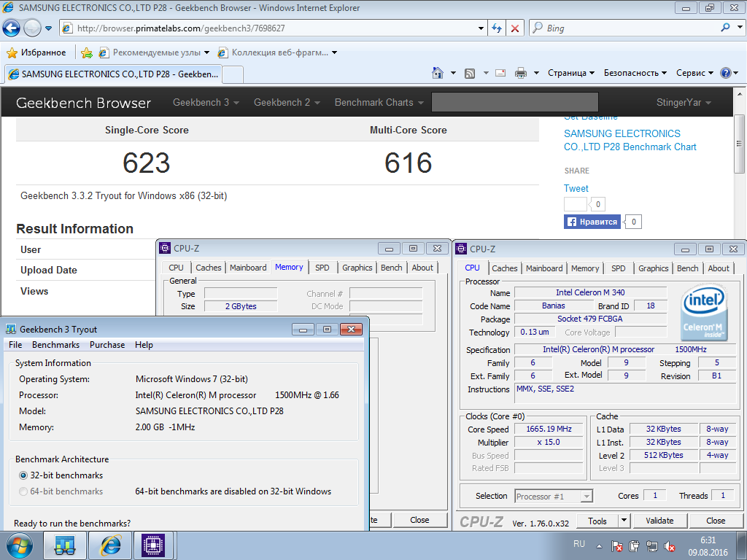Image resolution: width=747 pixels, height=560 pixels.
Task: Click the RU language indicator
Action: tap(578, 544)
